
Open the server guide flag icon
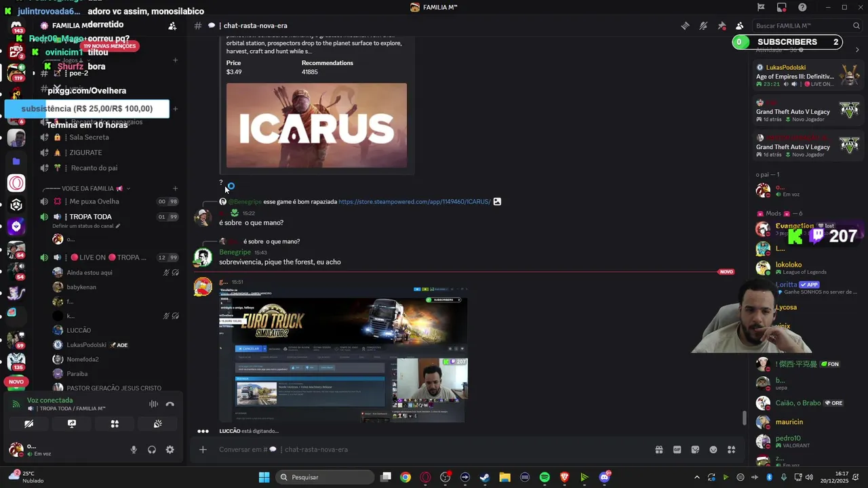coord(761,7)
